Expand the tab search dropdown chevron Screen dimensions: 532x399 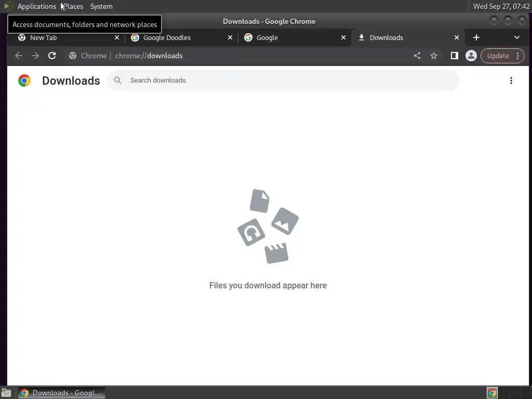pos(517,37)
